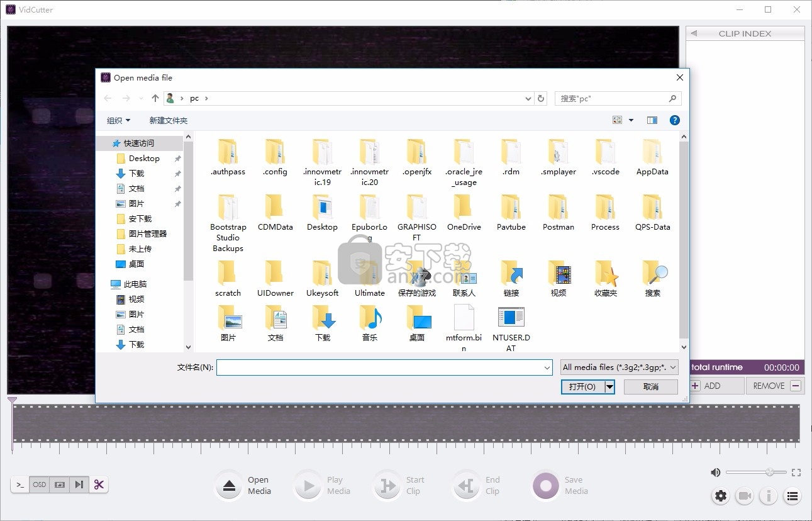Toggle the preview pane icon

click(652, 120)
